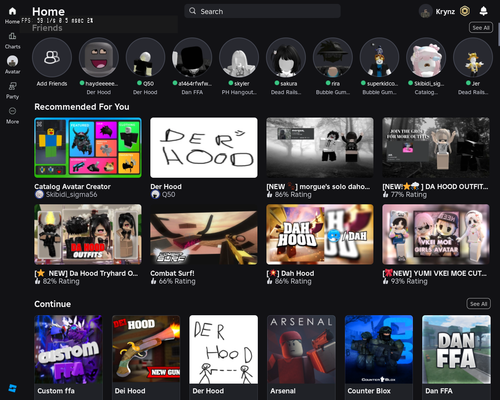Open the Avatar sidebar icon

click(x=12, y=61)
